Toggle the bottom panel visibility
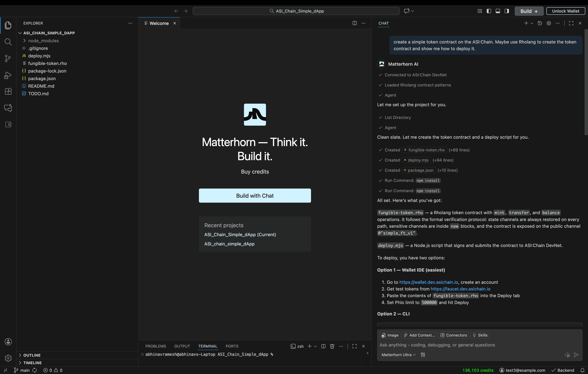Viewport: 588px width, 374px height. click(x=498, y=11)
